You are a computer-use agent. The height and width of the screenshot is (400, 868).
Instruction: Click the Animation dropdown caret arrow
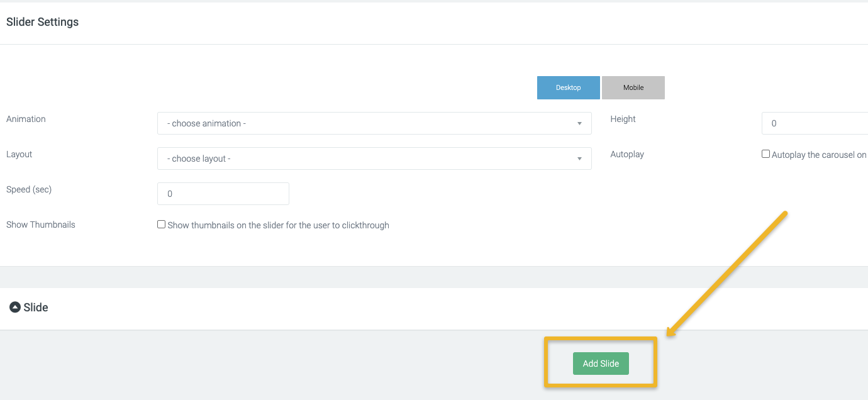click(579, 124)
